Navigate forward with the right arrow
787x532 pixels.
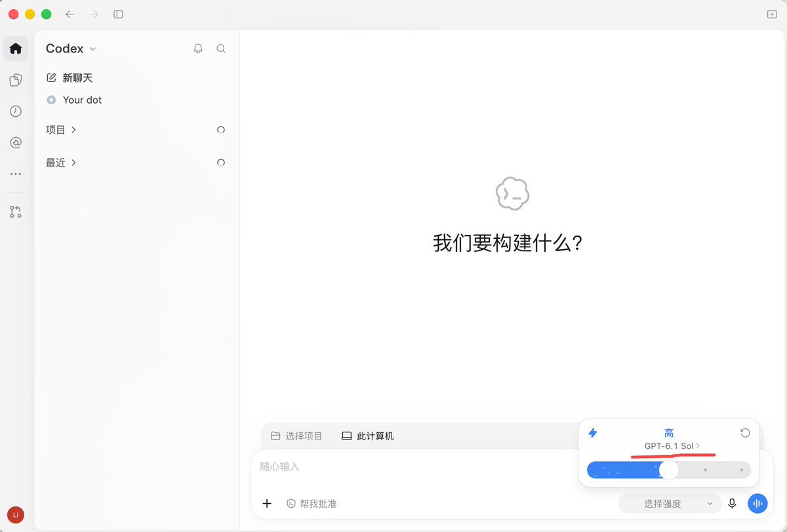94,14
